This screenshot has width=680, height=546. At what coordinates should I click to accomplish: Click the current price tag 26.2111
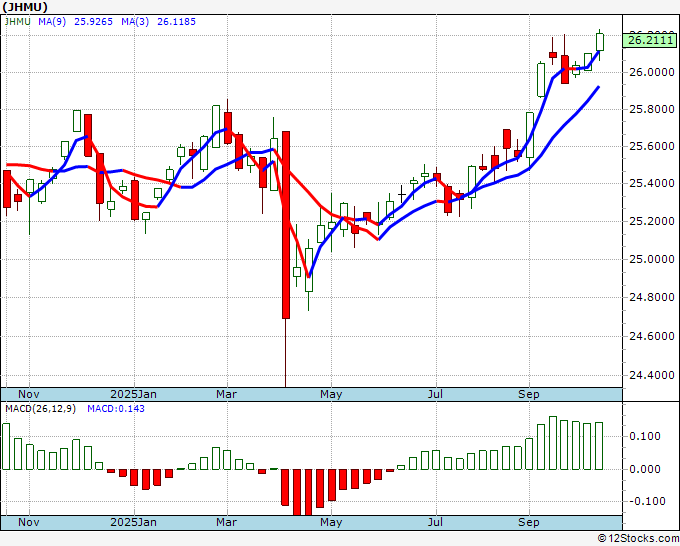click(x=649, y=41)
